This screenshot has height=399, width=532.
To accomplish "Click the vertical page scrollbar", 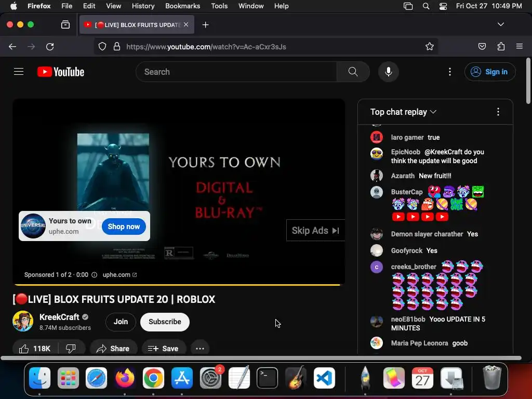I will [528, 82].
